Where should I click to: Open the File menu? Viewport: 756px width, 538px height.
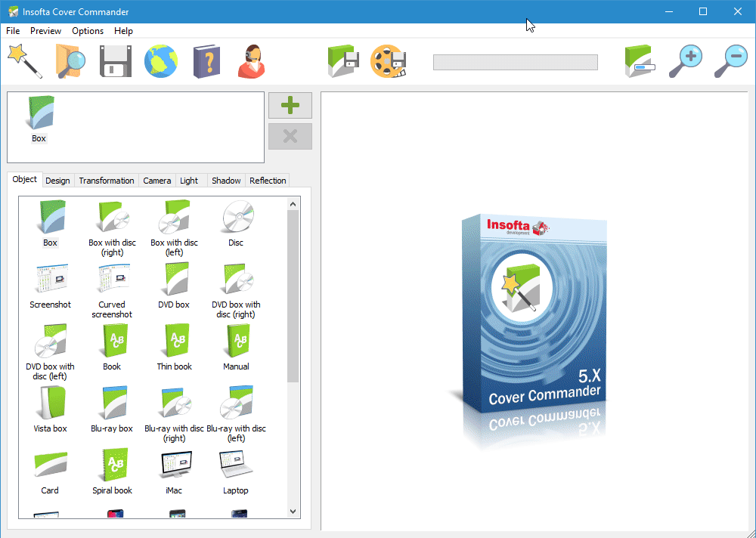pyautogui.click(x=13, y=31)
